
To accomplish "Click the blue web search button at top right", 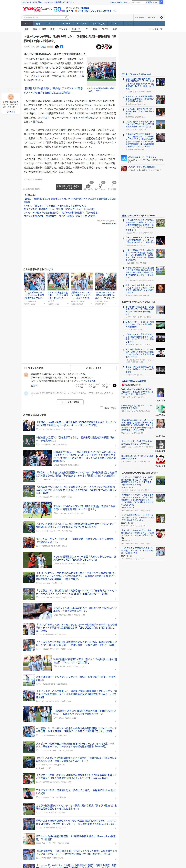I will coord(161,2).
